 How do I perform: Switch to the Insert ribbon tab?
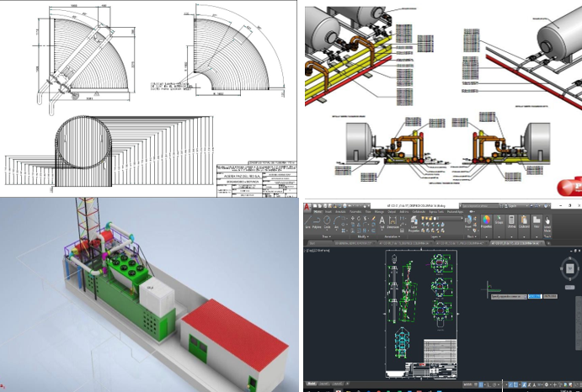pos(328,211)
